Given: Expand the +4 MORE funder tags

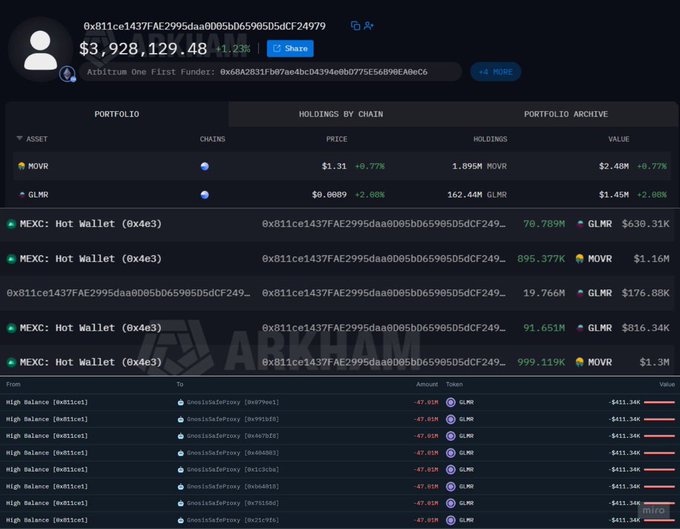Looking at the screenshot, I should 496,72.
